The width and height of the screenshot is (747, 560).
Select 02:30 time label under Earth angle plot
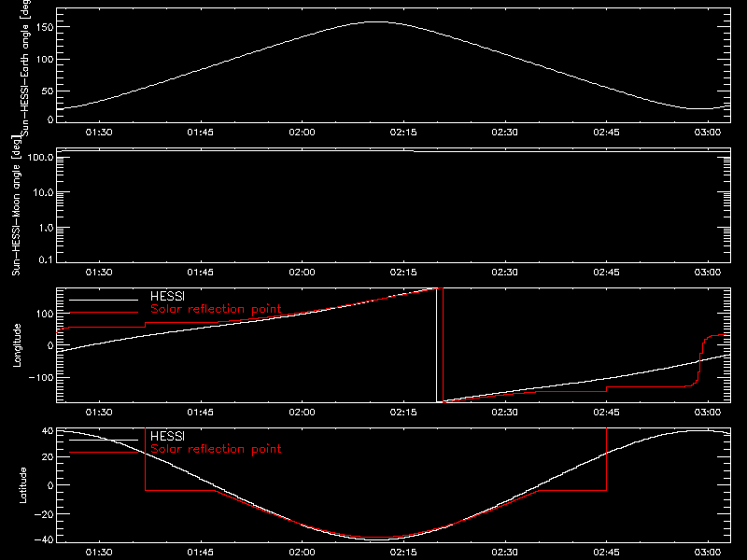click(505, 132)
